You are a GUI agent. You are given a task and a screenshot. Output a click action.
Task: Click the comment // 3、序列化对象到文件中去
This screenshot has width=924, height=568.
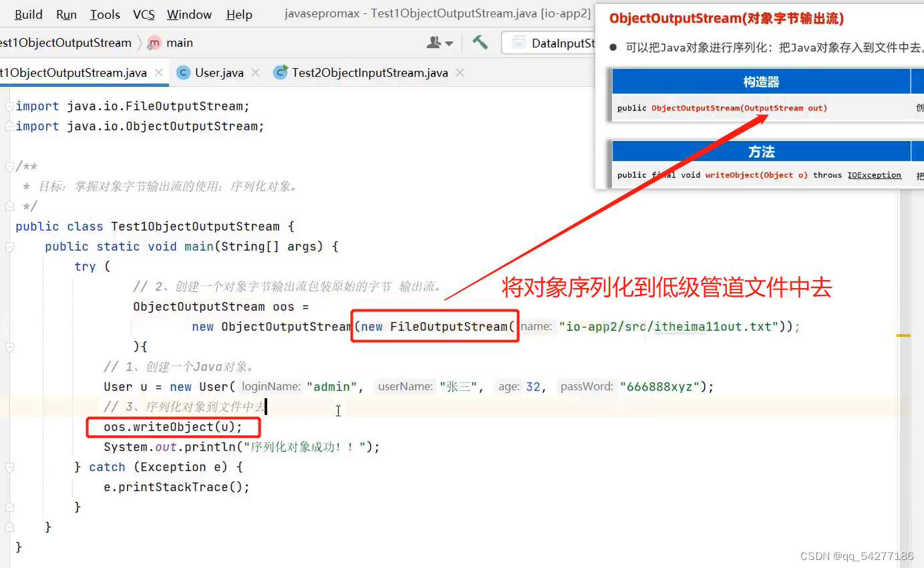coord(185,407)
